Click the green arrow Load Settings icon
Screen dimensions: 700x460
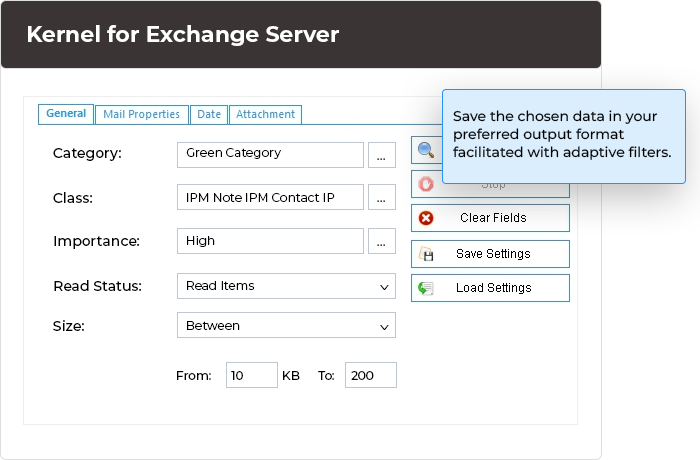425,288
